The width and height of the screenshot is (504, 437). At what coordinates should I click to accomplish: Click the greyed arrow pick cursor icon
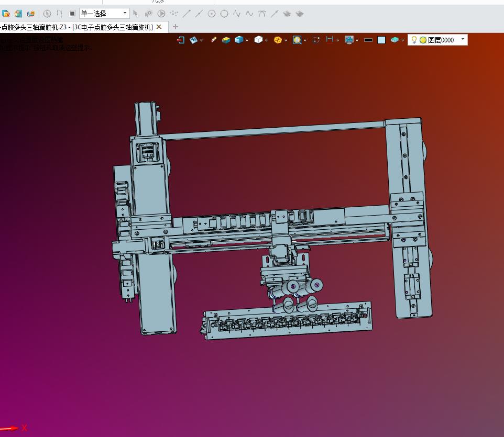(x=135, y=14)
